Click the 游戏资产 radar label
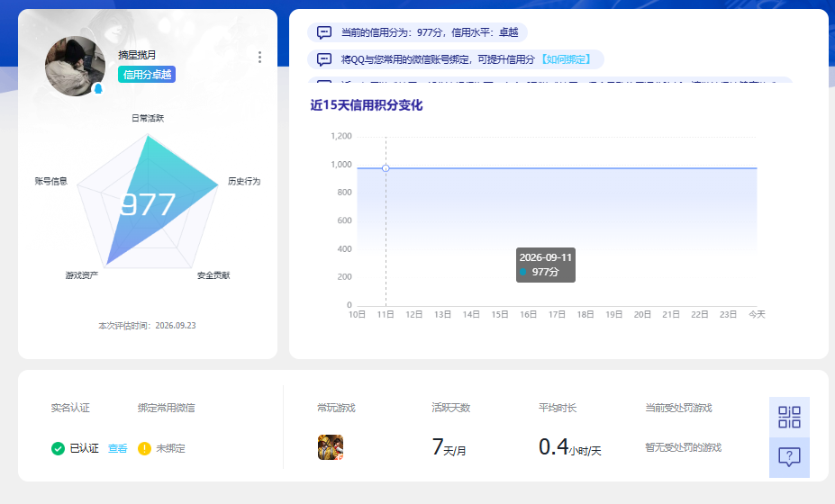The image size is (835, 504). click(x=81, y=275)
